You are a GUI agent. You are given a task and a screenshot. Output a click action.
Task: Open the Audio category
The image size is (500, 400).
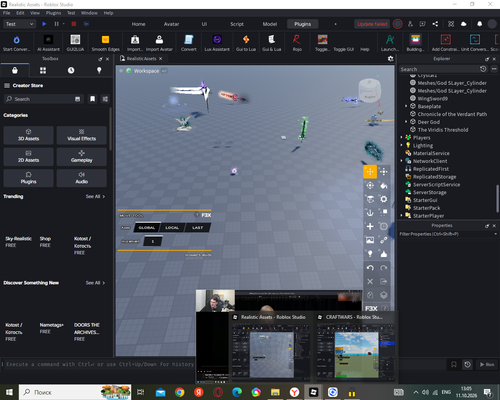(82, 178)
